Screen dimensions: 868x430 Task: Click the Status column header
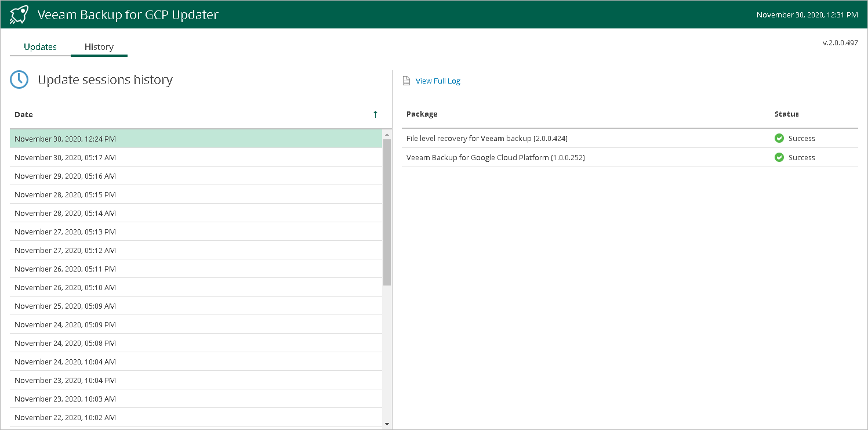(787, 114)
